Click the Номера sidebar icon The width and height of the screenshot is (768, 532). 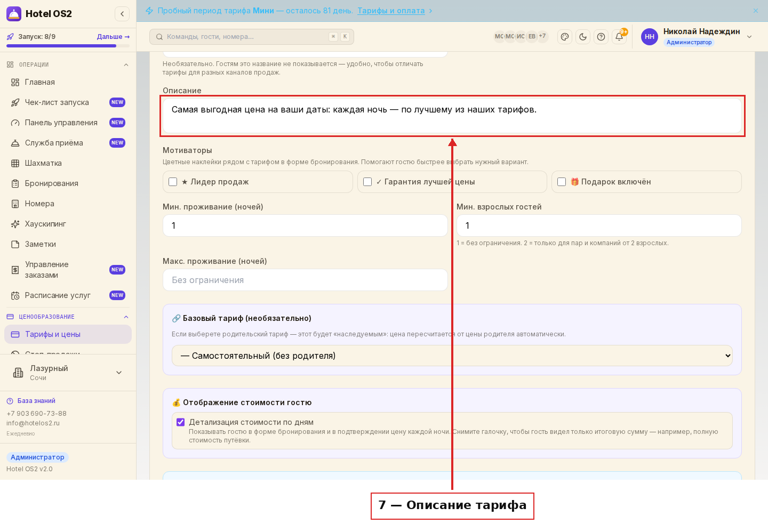point(15,204)
